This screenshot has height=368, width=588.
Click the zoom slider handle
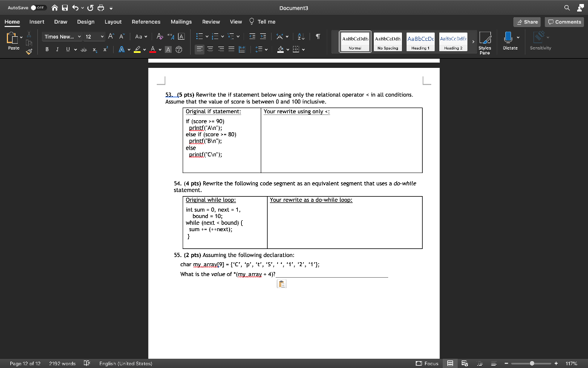(532, 363)
